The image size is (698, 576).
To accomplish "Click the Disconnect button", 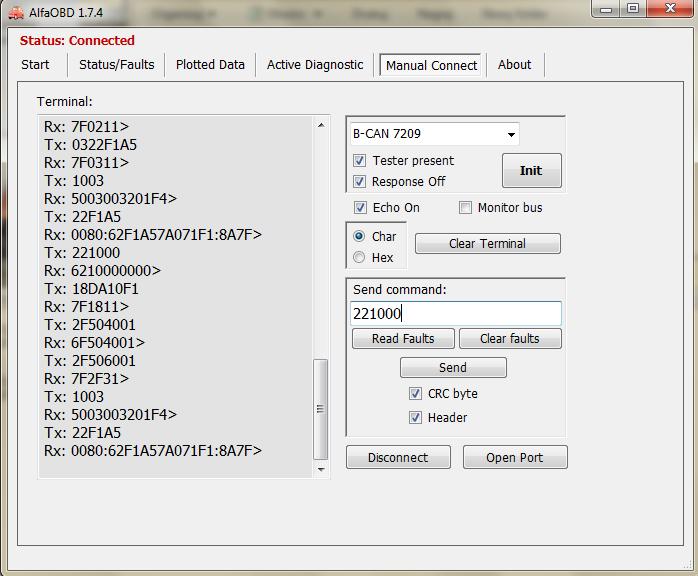I will coord(398,457).
